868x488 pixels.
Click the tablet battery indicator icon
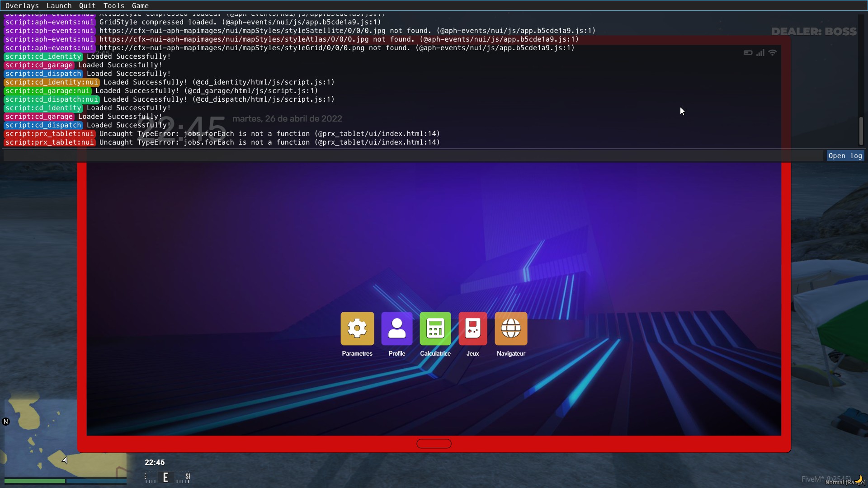click(x=748, y=53)
